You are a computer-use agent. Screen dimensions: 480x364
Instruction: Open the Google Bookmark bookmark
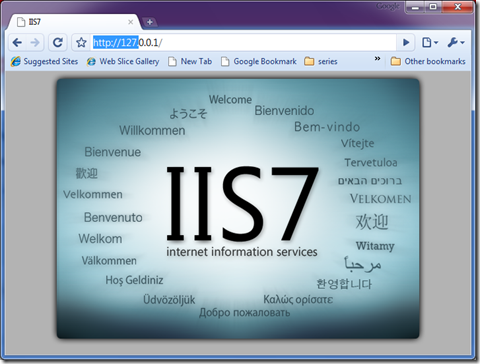coord(259,61)
